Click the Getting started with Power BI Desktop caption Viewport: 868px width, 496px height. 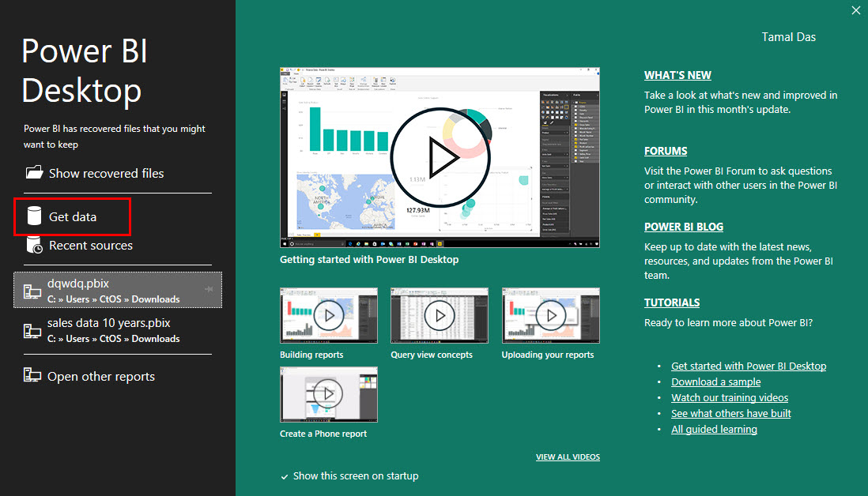click(369, 259)
